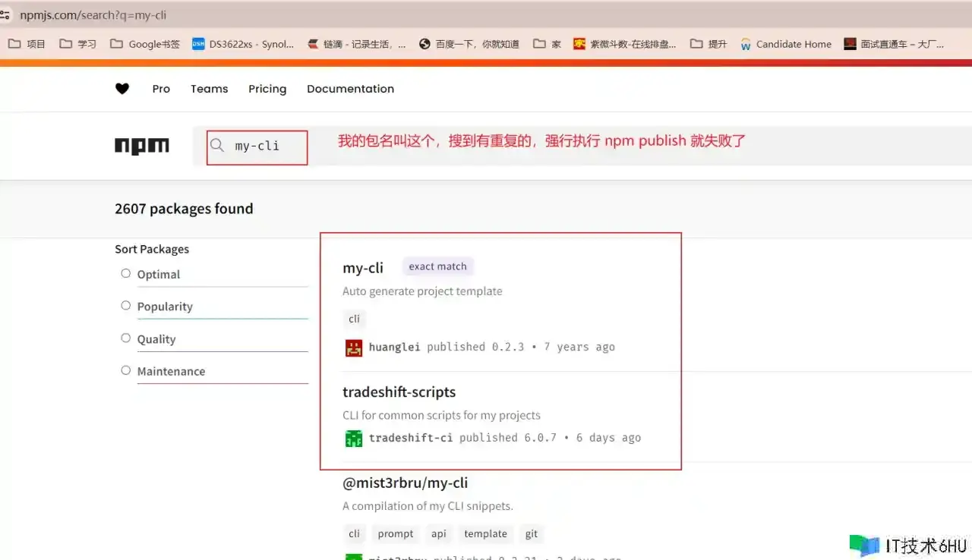Click the 'Sort Packages' heading
The height and width of the screenshot is (560, 972).
pyautogui.click(x=152, y=249)
